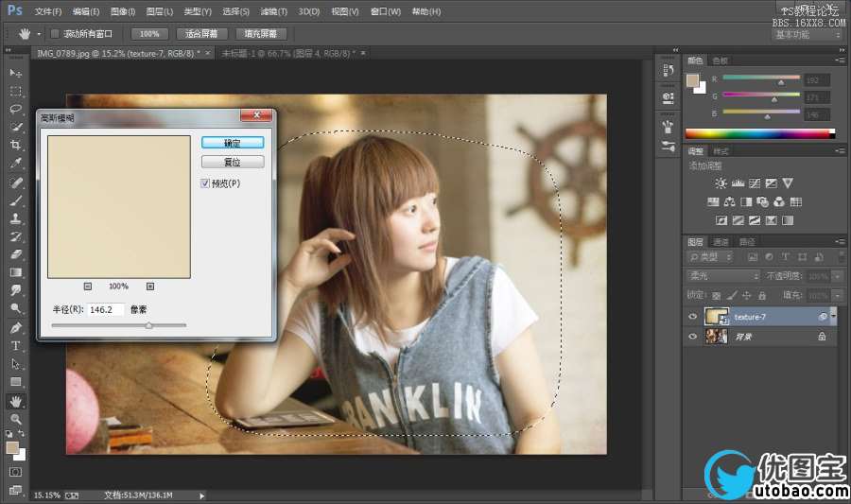Select the Brush tool

pos(15,200)
